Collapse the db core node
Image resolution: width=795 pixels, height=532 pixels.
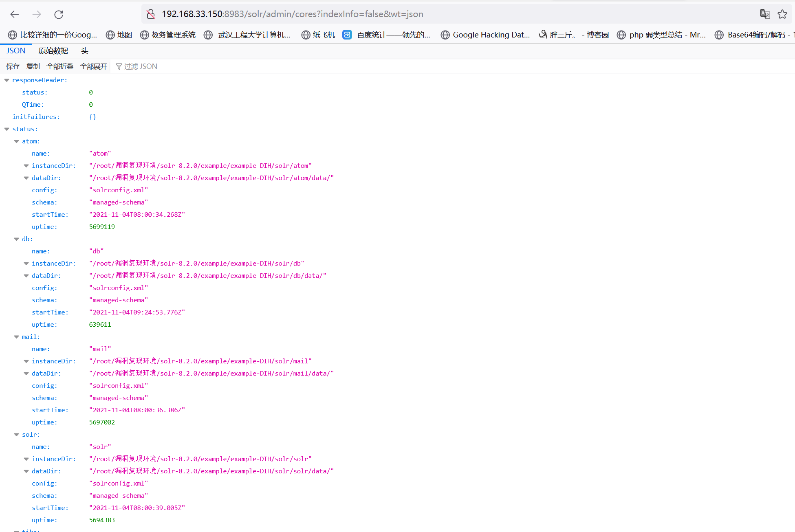tap(17, 239)
